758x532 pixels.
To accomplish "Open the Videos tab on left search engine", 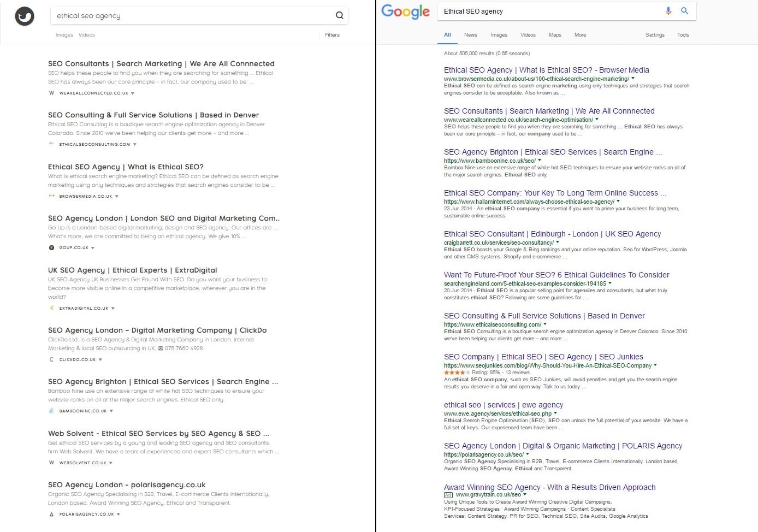I will click(87, 35).
